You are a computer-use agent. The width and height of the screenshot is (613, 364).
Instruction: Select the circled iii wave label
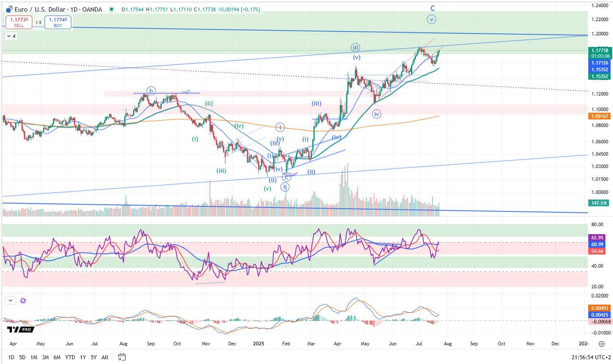coord(355,48)
